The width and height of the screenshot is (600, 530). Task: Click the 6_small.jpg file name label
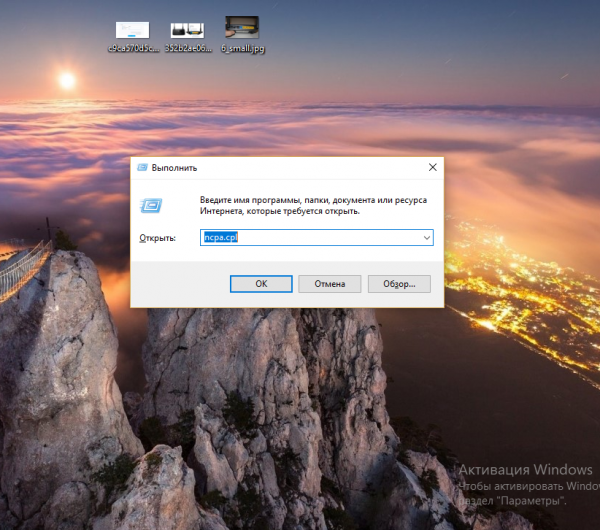[242, 47]
